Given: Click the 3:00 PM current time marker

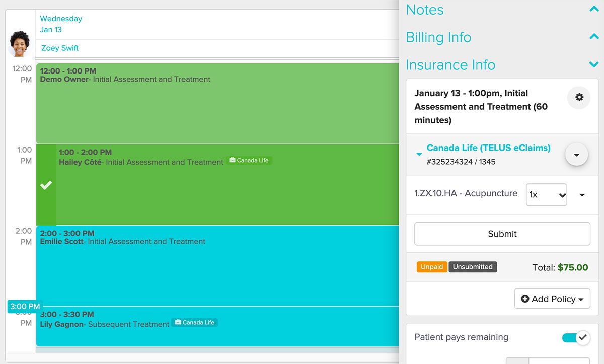Looking at the screenshot, I should pyautogui.click(x=25, y=306).
